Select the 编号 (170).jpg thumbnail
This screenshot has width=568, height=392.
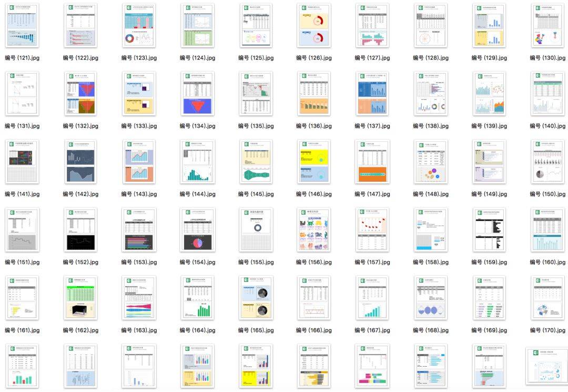click(x=547, y=298)
